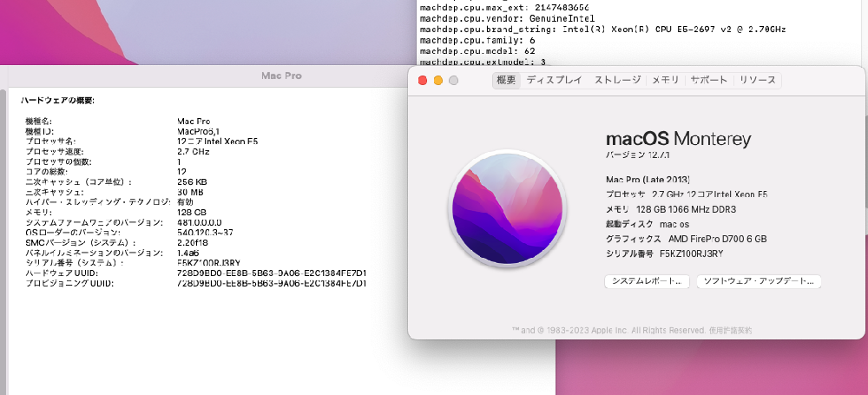Select the 1.4a6 panel illumination version
Image resolution: width=868 pixels, height=395 pixels.
pyautogui.click(x=188, y=253)
